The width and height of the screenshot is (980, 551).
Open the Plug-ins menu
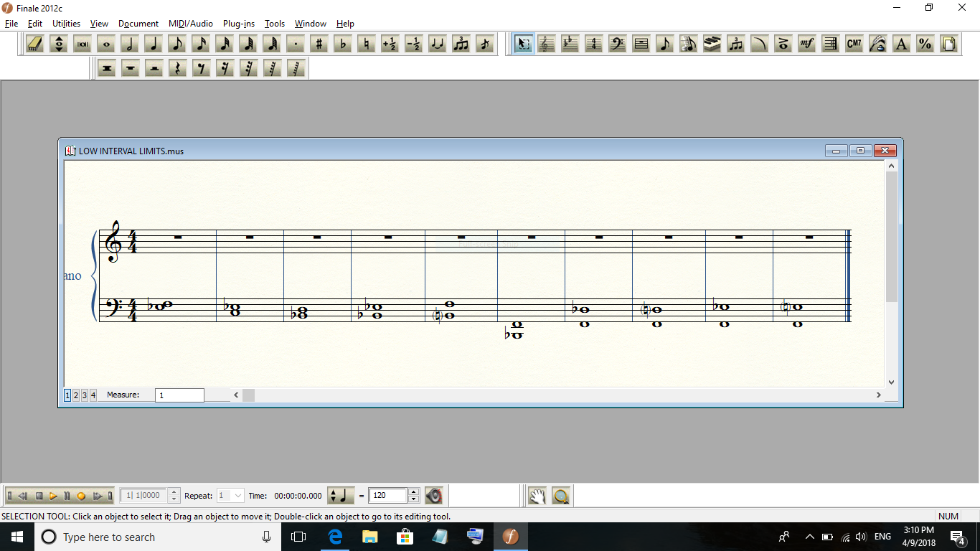238,24
